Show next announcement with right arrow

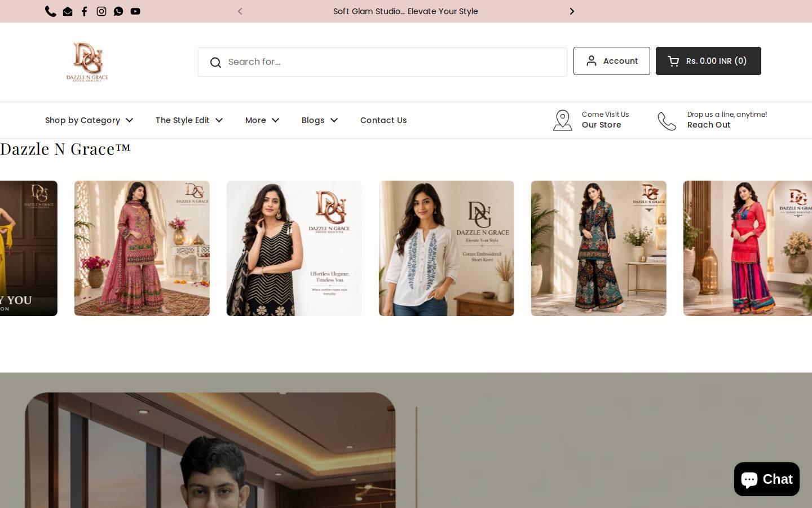click(x=572, y=11)
